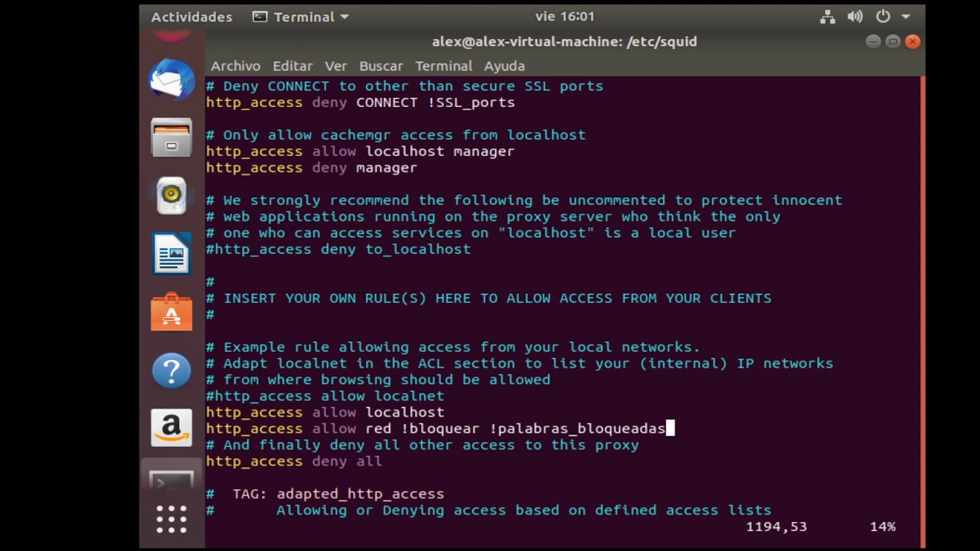The width and height of the screenshot is (980, 551).
Task: Open the clock showing vie 16:01
Action: [565, 16]
